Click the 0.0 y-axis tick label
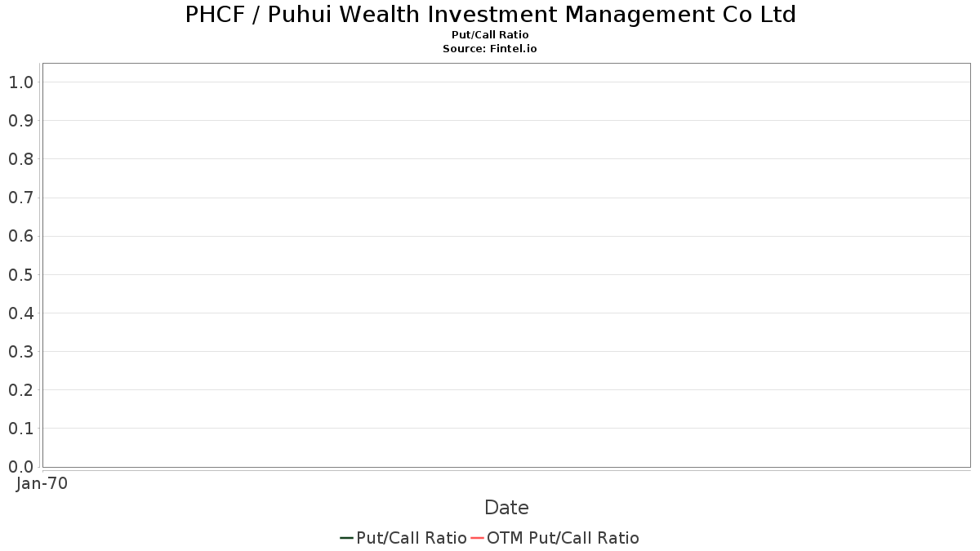This screenshot has height=551, width=980. pos(20,467)
